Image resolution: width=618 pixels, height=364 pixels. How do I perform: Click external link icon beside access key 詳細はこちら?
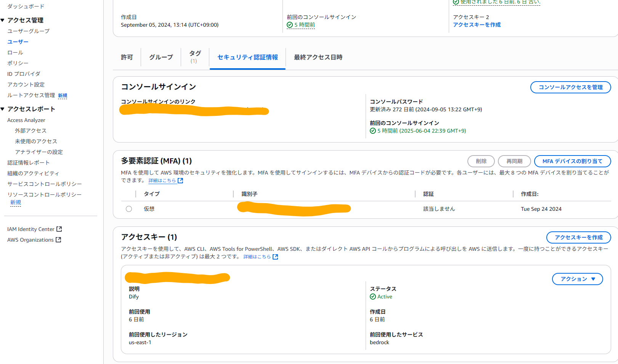tap(275, 257)
